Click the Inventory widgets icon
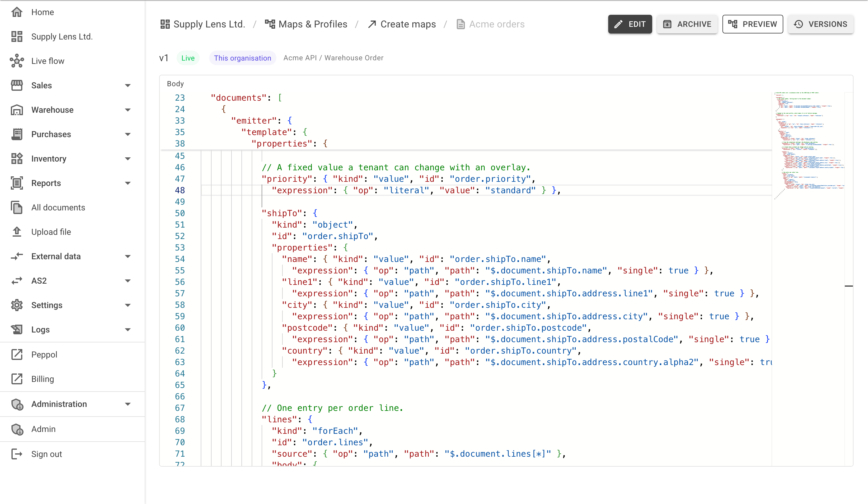The image size is (868, 504). click(17, 159)
